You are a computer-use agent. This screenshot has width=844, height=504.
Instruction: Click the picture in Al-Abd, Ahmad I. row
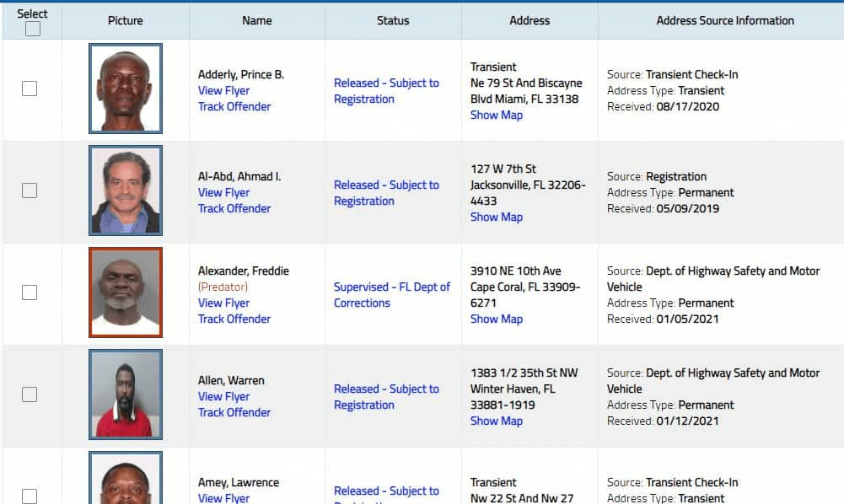click(x=125, y=190)
